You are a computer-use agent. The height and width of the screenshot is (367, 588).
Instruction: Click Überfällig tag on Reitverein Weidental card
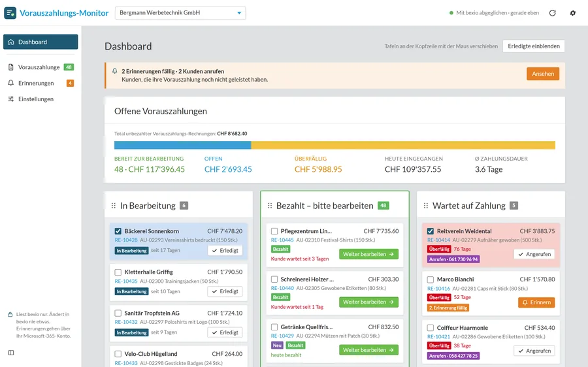439,249
